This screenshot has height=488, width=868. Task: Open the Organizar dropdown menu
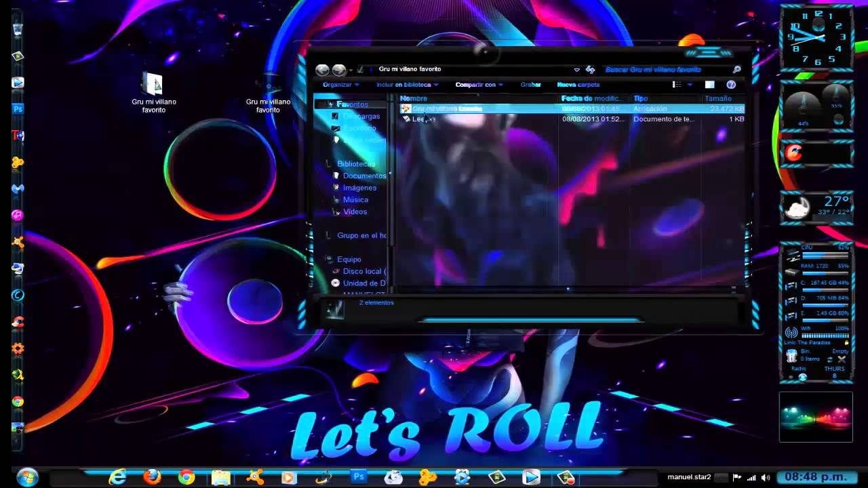coord(341,85)
